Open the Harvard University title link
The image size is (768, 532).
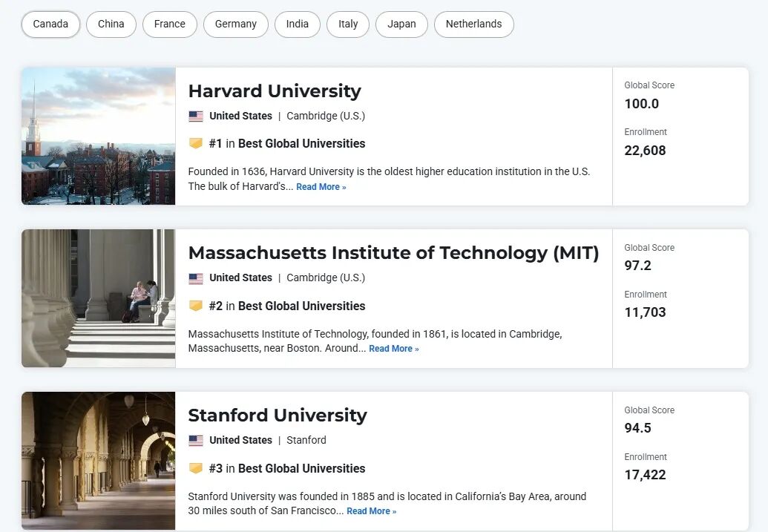click(275, 91)
